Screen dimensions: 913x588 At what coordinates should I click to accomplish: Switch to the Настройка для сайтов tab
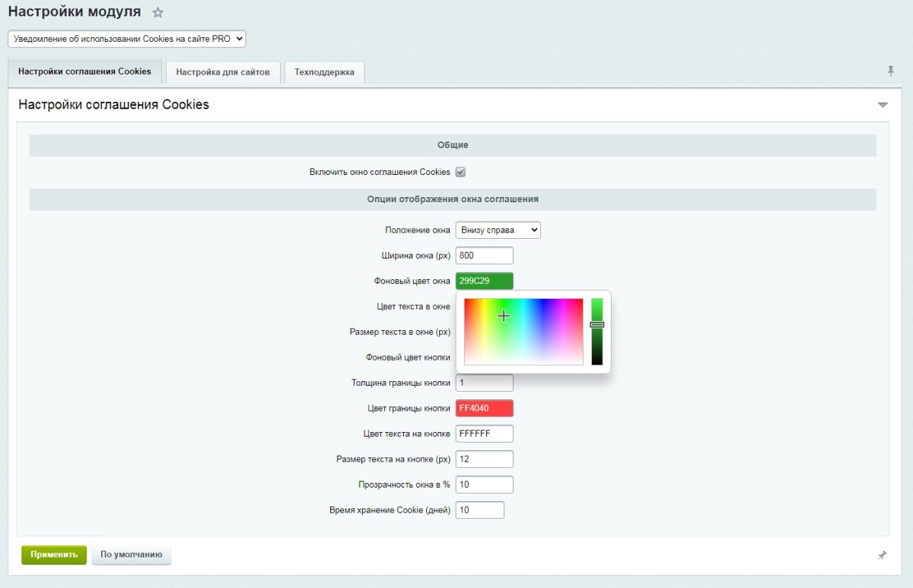pyautogui.click(x=223, y=72)
